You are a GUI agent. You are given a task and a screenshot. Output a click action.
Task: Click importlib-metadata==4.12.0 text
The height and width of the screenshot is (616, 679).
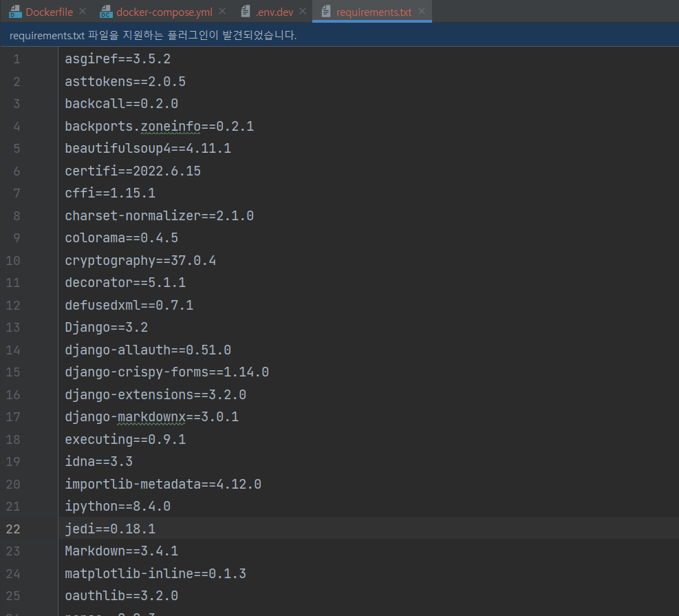[x=163, y=484]
